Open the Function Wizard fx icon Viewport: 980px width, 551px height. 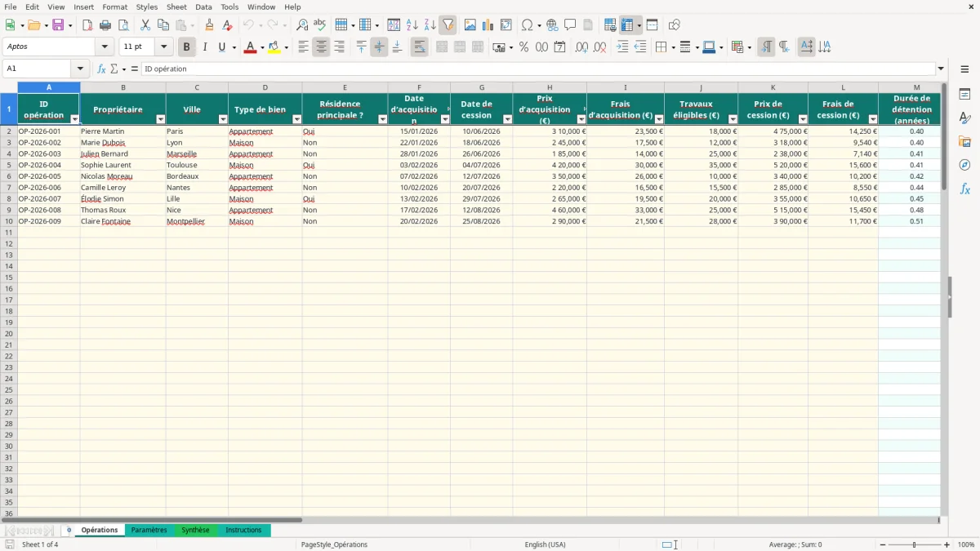coord(101,69)
